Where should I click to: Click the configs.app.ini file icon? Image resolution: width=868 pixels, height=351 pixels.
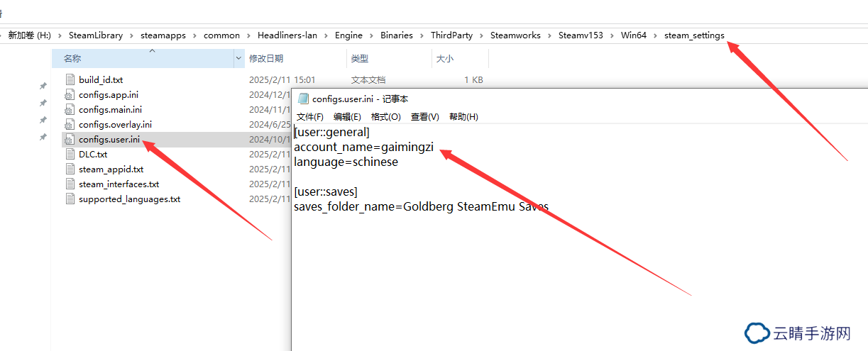pyautogui.click(x=70, y=95)
